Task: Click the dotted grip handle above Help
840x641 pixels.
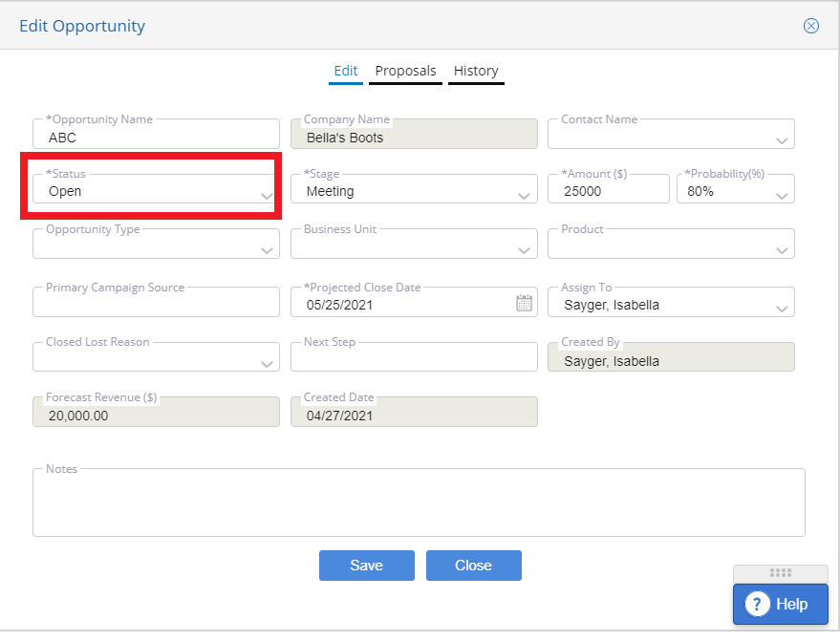Action: [x=780, y=573]
